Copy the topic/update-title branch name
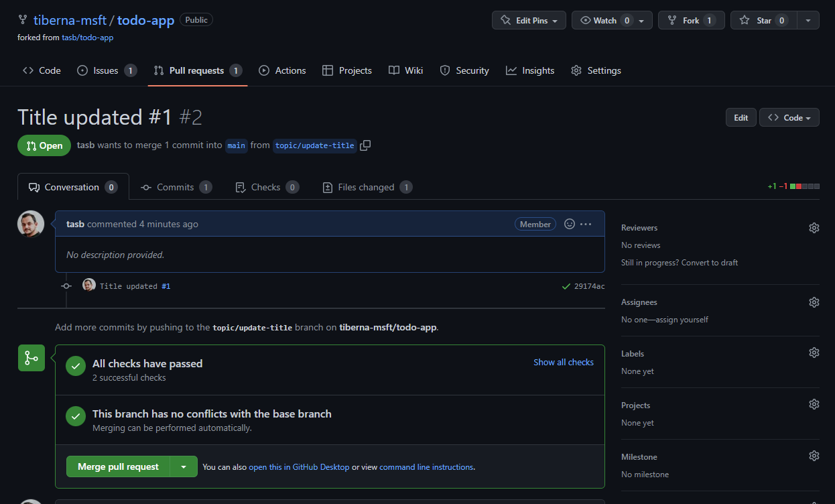The image size is (835, 504). tap(365, 145)
